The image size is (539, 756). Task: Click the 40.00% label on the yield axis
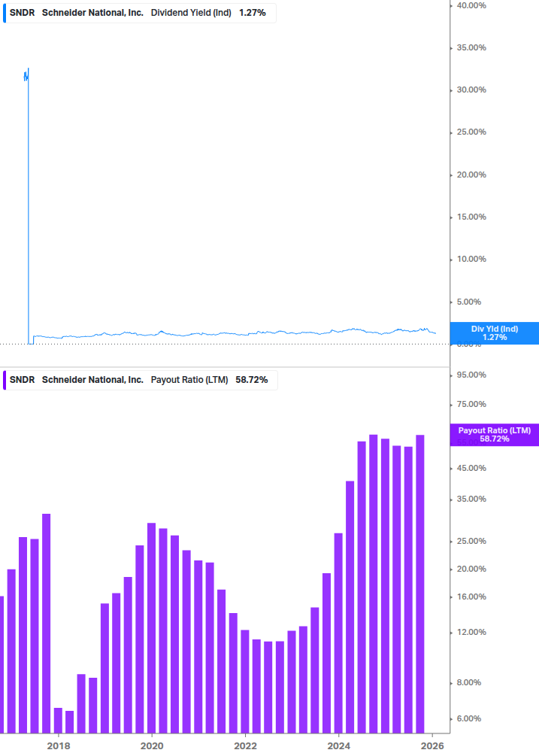[471, 5]
